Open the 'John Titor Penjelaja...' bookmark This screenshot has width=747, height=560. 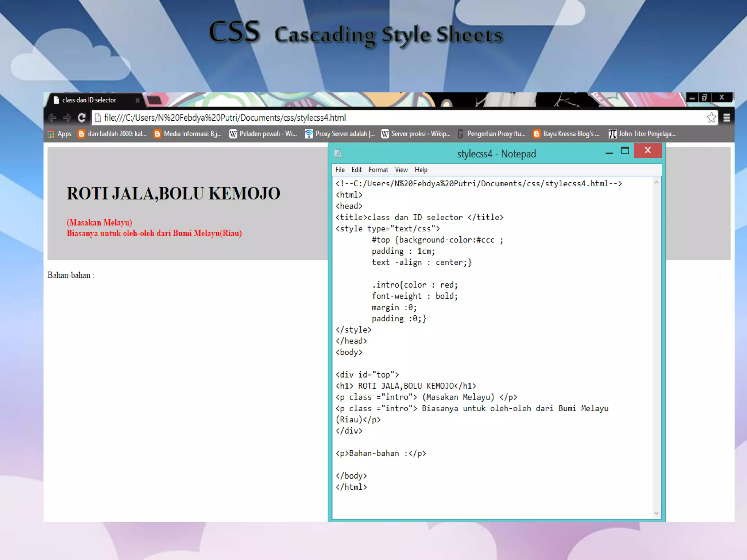pos(642,134)
